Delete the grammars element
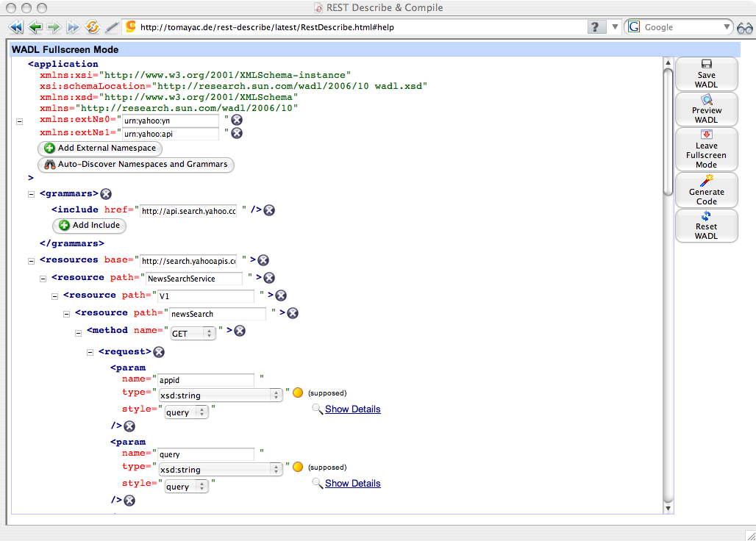This screenshot has height=541, width=756. click(106, 194)
